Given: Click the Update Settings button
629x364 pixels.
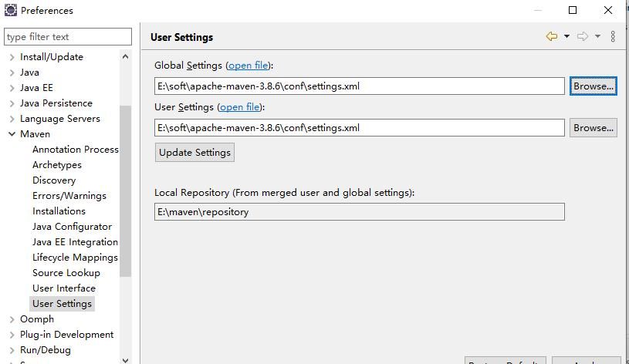Looking at the screenshot, I should coord(194,153).
